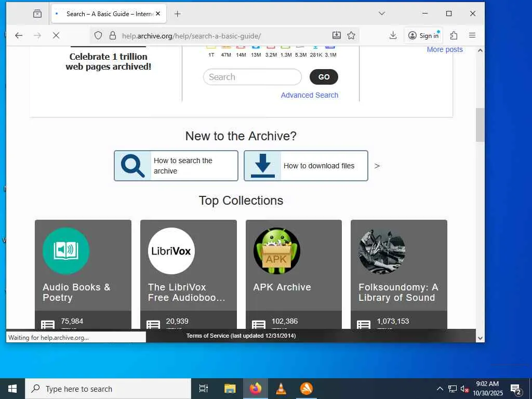Click the 14M stat label

241,55
